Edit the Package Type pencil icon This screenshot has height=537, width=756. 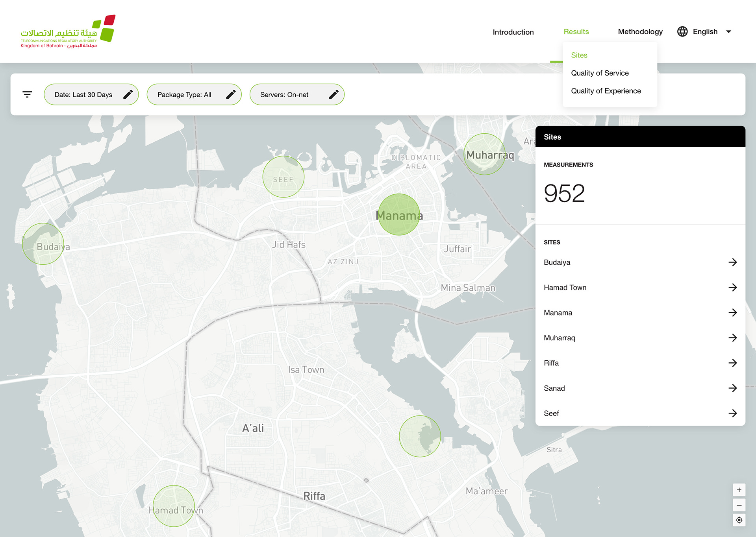[231, 94]
